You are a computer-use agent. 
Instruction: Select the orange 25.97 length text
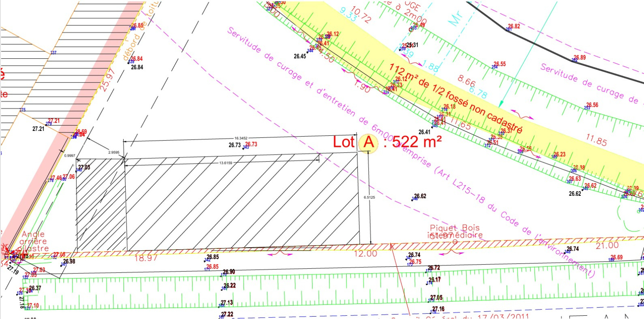[x=107, y=80]
